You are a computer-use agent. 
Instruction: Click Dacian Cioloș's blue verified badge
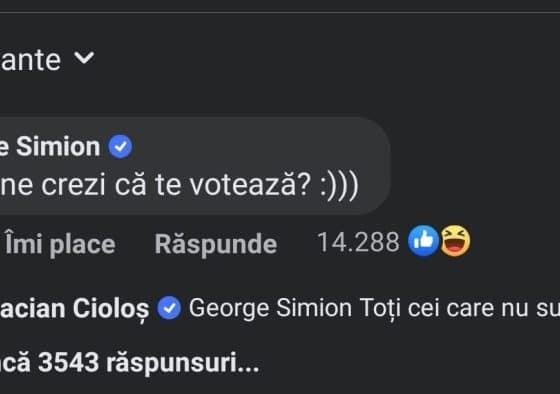pyautogui.click(x=169, y=308)
